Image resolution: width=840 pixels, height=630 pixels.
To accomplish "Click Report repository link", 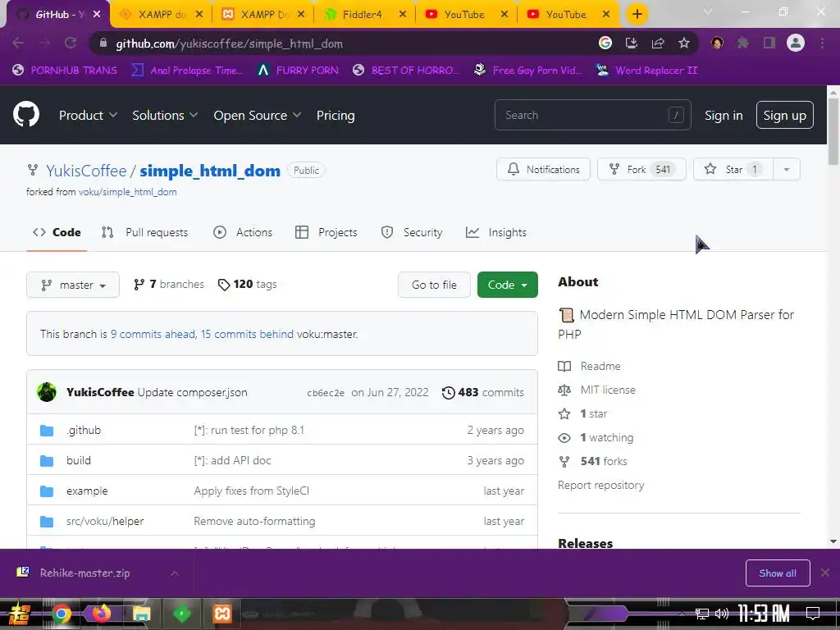I will [x=600, y=486].
